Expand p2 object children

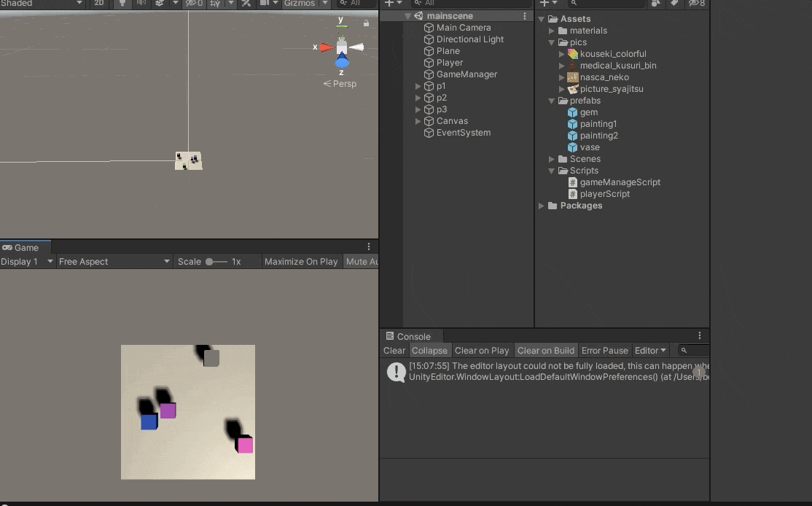(418, 98)
